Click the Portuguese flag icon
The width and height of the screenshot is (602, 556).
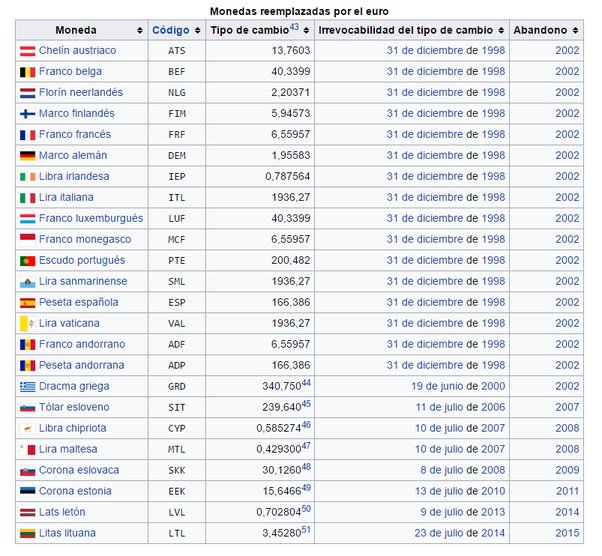tap(28, 261)
